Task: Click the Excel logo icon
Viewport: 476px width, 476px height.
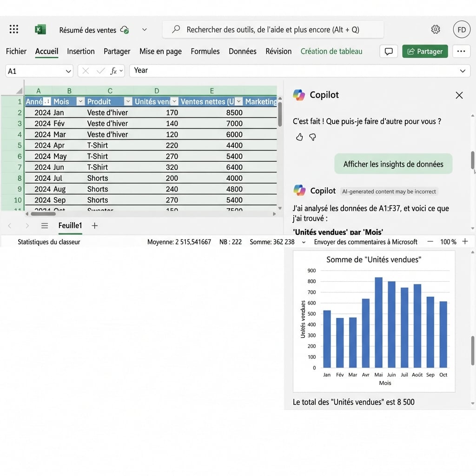Action: [x=40, y=29]
